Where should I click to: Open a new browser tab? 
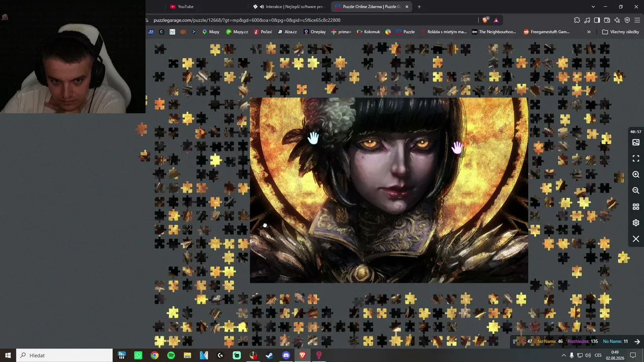[x=419, y=7]
